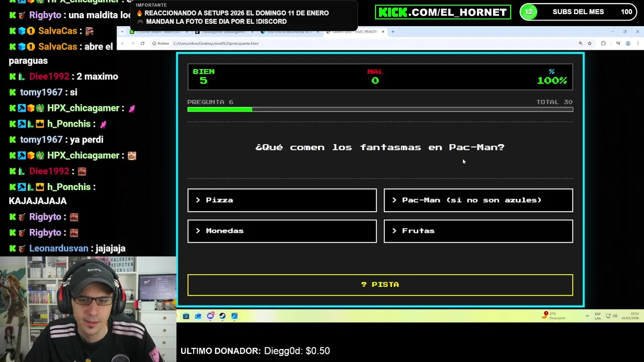The height and width of the screenshot is (362, 644).
Task: Go back in browser history
Action: pyautogui.click(x=123, y=43)
